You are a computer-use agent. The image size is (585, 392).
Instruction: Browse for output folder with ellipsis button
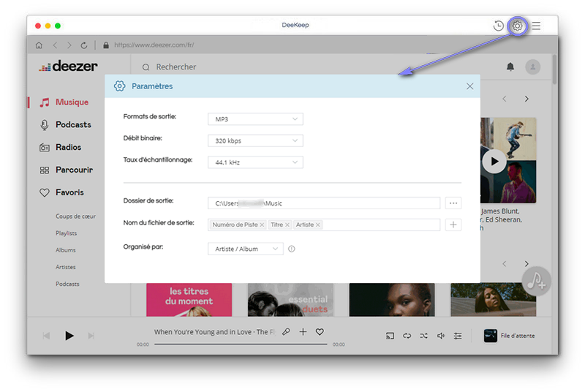(x=453, y=203)
